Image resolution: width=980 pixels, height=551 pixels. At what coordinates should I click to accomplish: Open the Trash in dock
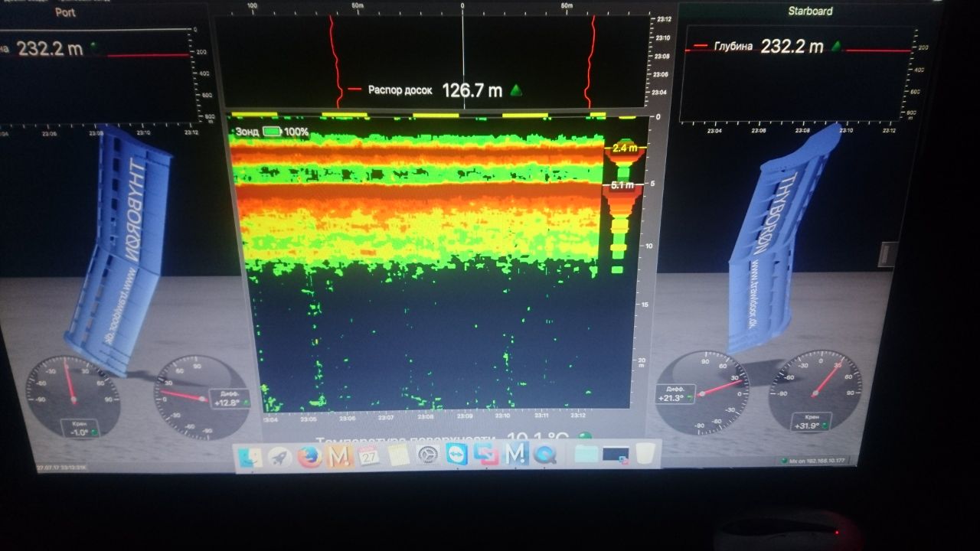click(647, 453)
